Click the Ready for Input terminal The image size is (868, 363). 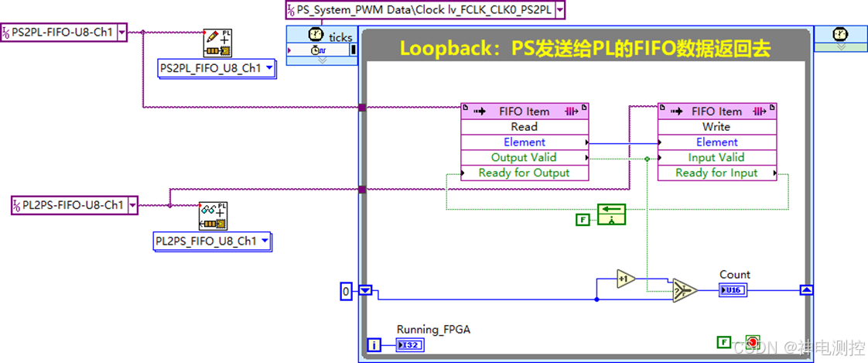click(x=717, y=173)
